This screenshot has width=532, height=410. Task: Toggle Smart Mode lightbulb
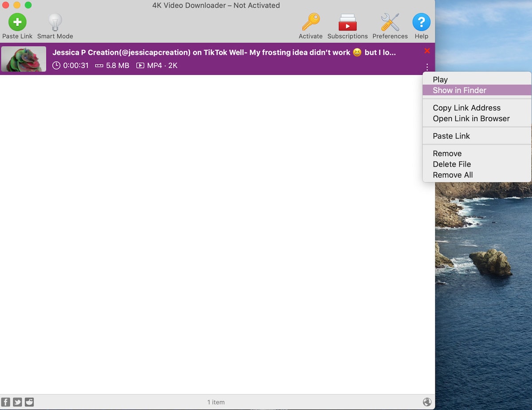click(x=55, y=22)
